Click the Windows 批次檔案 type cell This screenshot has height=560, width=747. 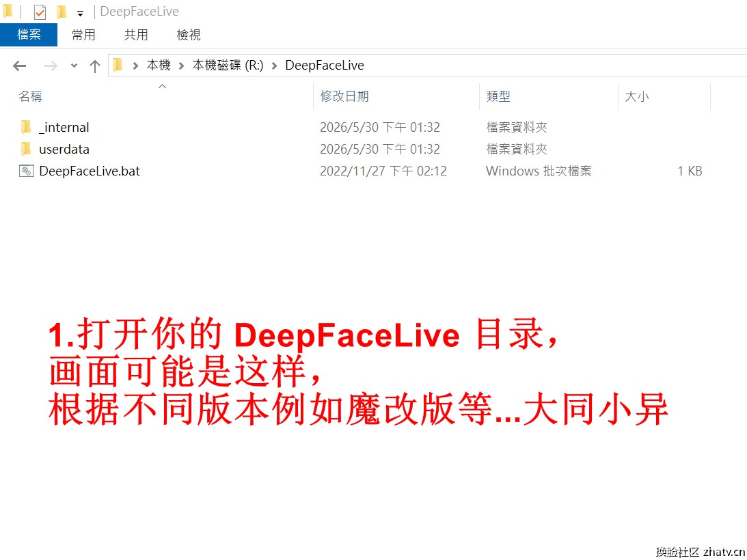(539, 171)
